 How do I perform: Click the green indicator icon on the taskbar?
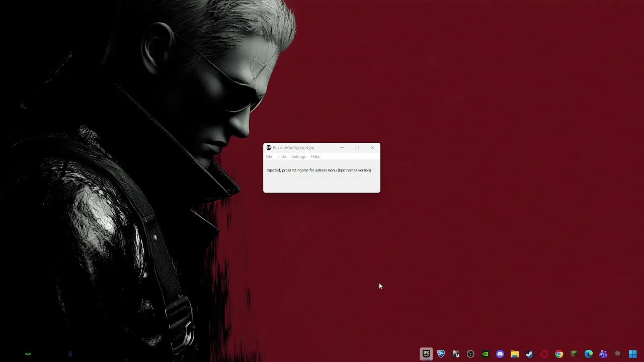point(28,354)
